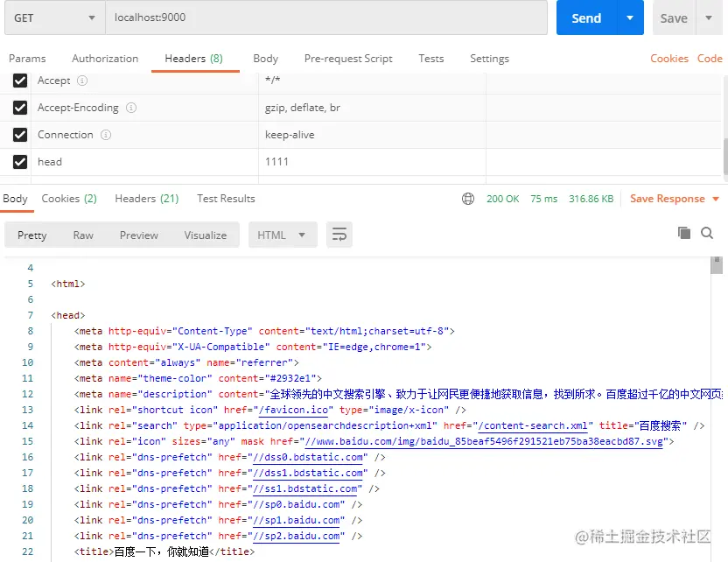Click the localhost:9000 URL field
The image size is (728, 562).
coord(326,18)
